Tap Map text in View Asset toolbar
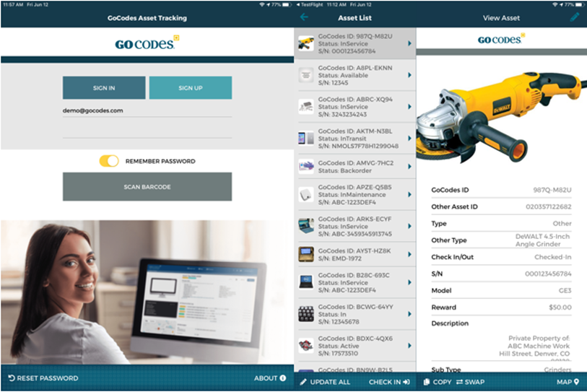587x392 pixels. tap(564, 382)
